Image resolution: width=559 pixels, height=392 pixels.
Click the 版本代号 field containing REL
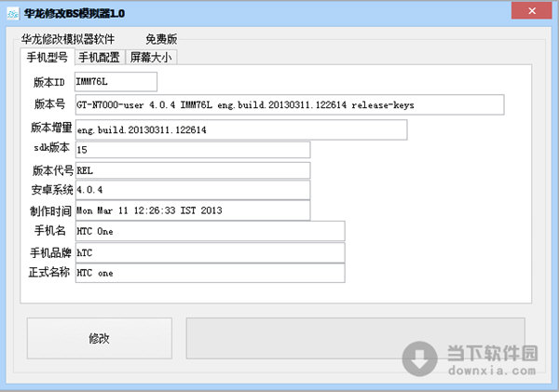pyautogui.click(x=193, y=170)
